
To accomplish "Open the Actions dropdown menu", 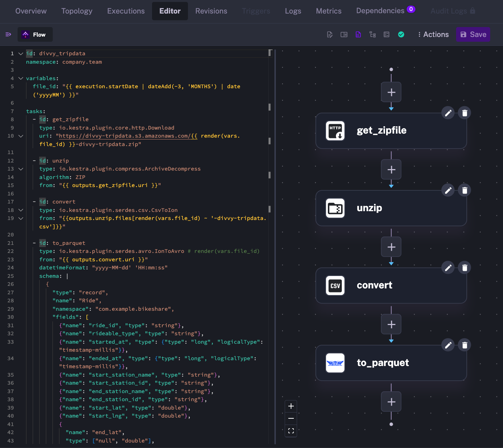I will click(433, 34).
